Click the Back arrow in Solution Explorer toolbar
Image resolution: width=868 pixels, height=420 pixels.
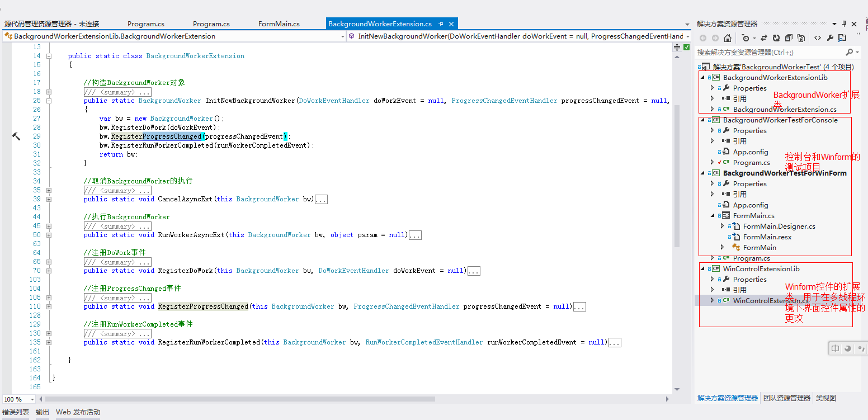pyautogui.click(x=703, y=38)
